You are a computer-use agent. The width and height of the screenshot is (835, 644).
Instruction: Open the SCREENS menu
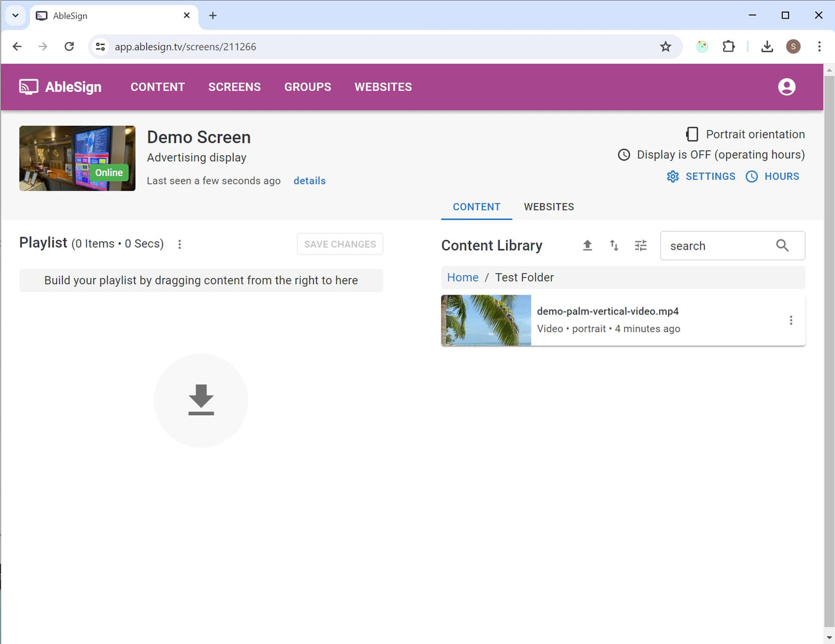pos(234,86)
